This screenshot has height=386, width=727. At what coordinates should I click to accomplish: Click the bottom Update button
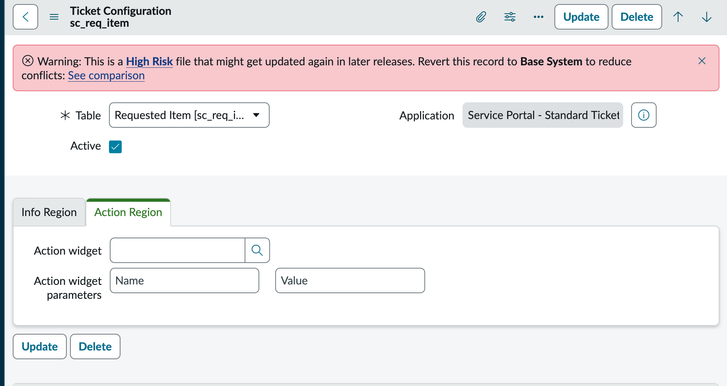point(40,347)
